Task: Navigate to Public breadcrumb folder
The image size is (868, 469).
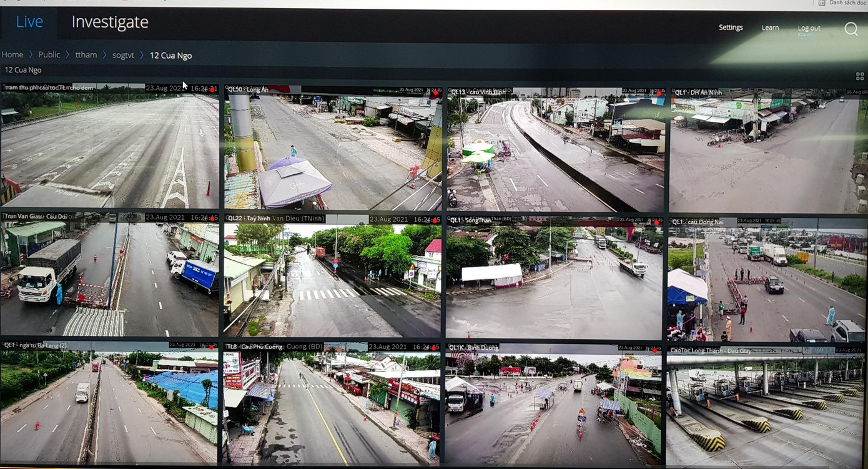Action: click(49, 55)
